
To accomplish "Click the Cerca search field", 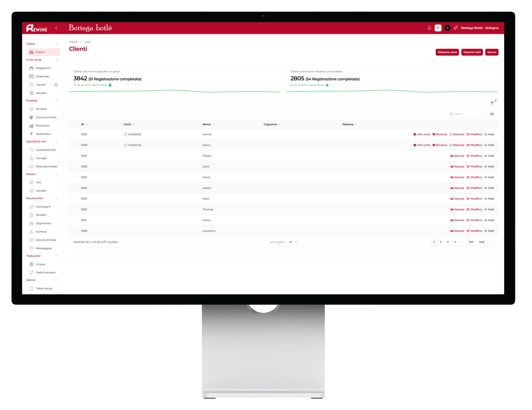I will tap(467, 114).
